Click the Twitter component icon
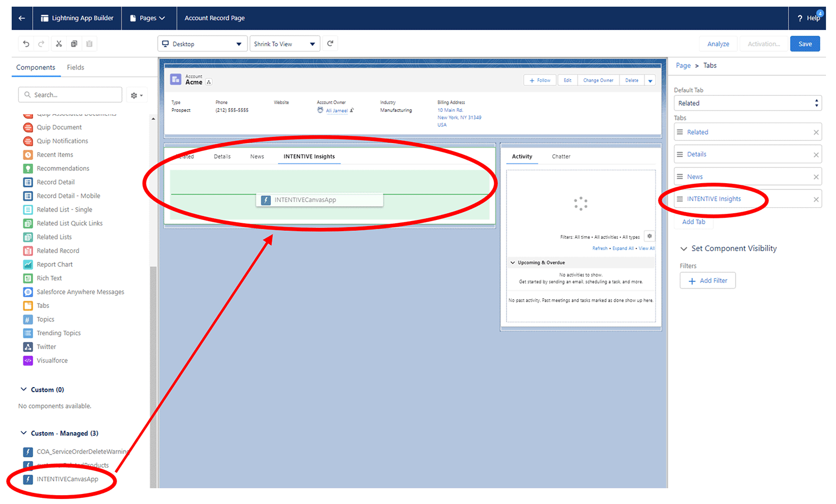Image resolution: width=836 pixels, height=504 pixels. click(x=28, y=347)
